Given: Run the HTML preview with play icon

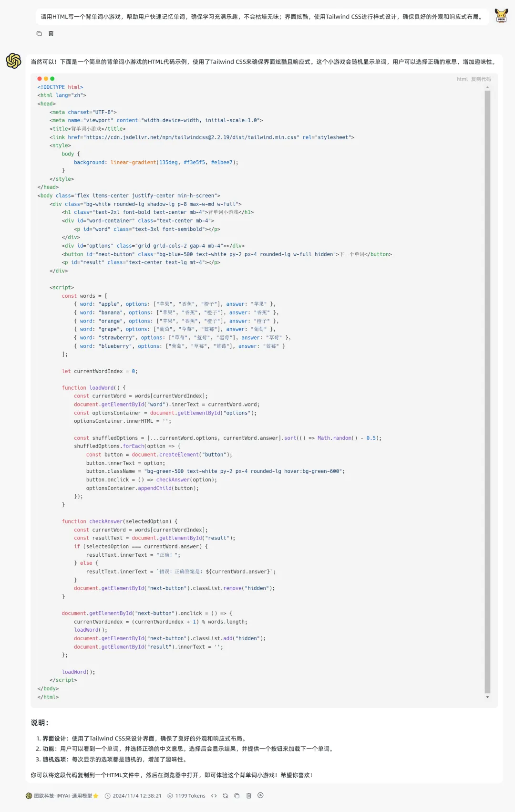Looking at the screenshot, I should (260, 795).
